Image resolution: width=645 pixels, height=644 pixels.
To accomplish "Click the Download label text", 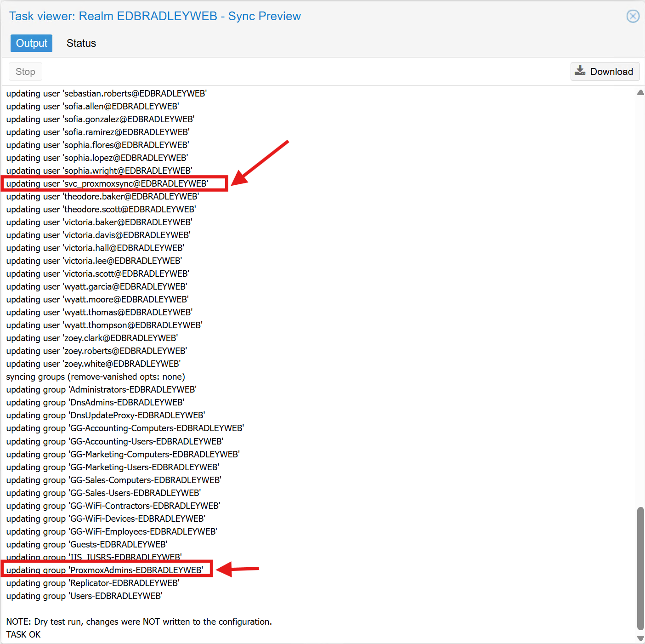I will pyautogui.click(x=611, y=72).
